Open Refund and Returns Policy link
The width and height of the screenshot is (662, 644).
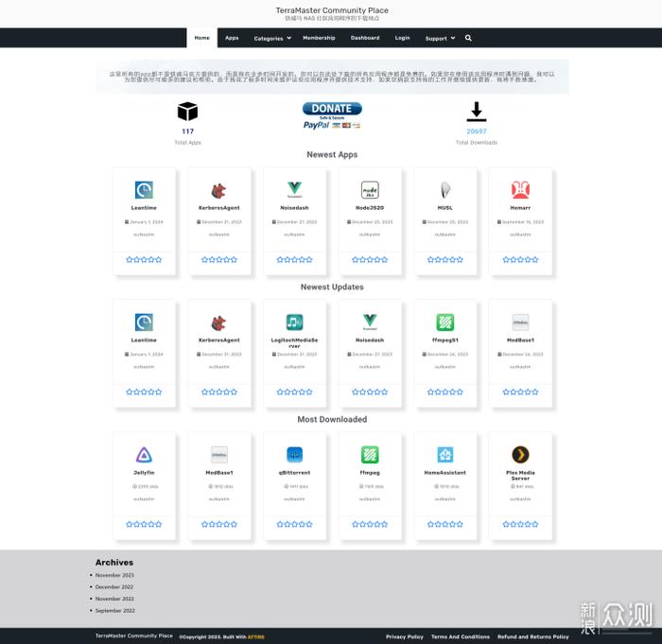click(x=532, y=636)
